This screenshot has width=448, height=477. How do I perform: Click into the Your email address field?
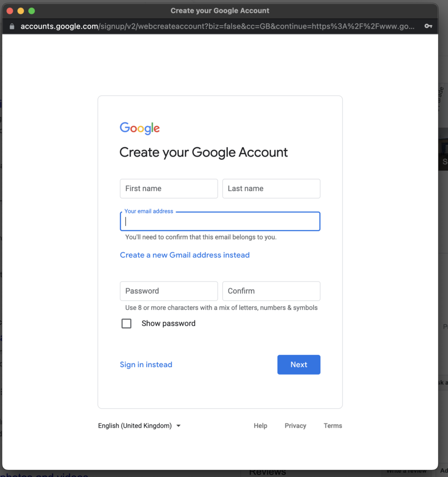tap(220, 222)
